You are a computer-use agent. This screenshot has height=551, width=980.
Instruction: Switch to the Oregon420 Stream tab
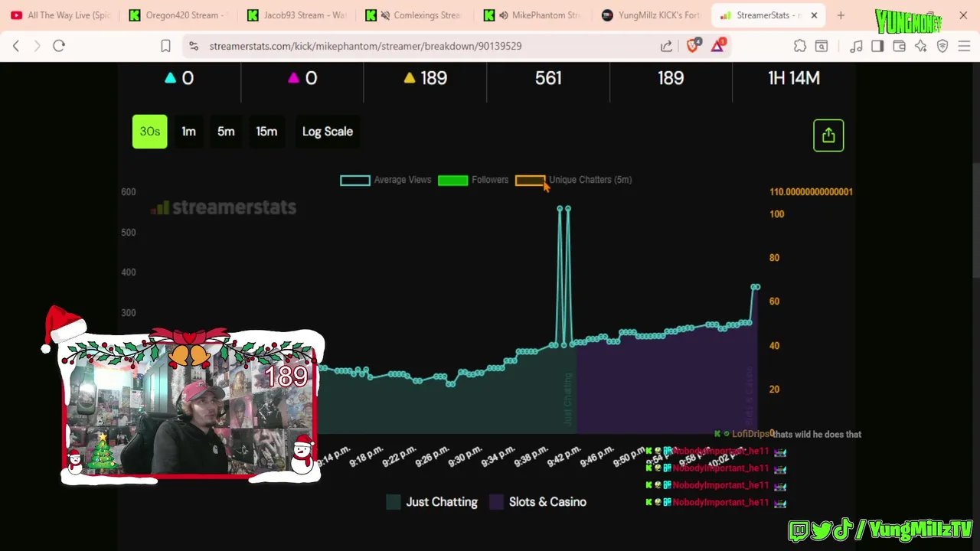[180, 15]
